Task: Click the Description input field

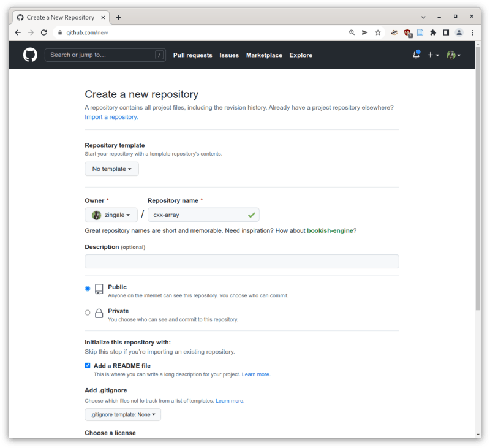Action: click(242, 261)
